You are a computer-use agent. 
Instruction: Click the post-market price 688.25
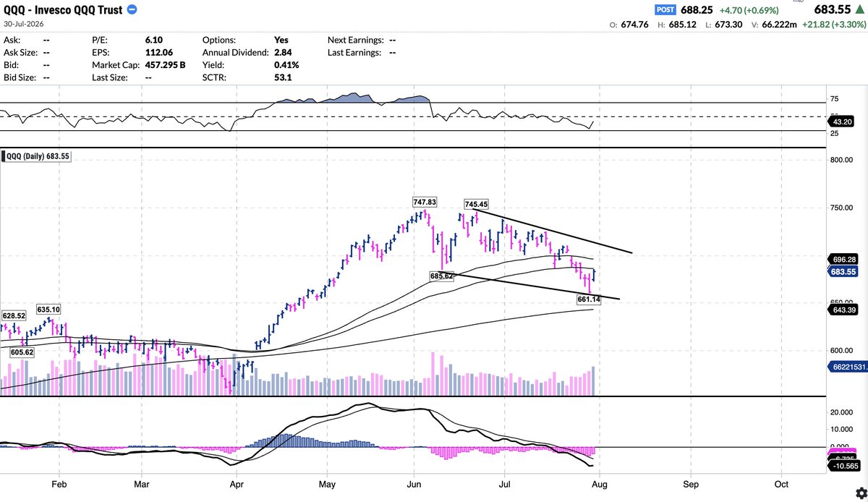697,9
